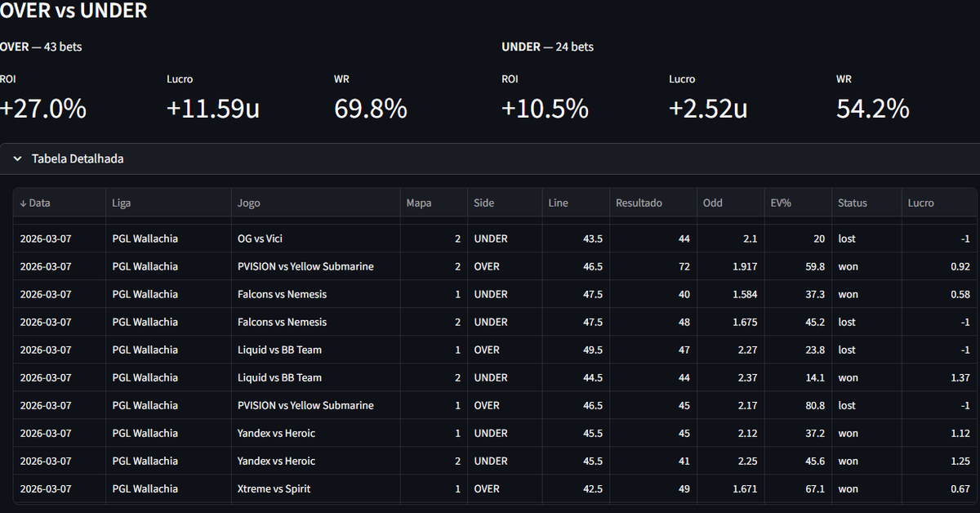
Task: Sort by the Mapa column header
Action: point(434,203)
